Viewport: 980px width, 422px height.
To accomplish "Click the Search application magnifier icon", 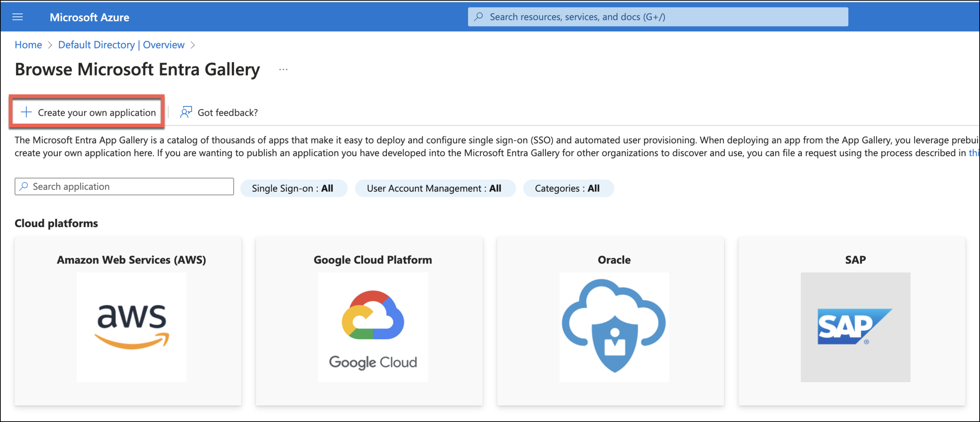I will 24,186.
